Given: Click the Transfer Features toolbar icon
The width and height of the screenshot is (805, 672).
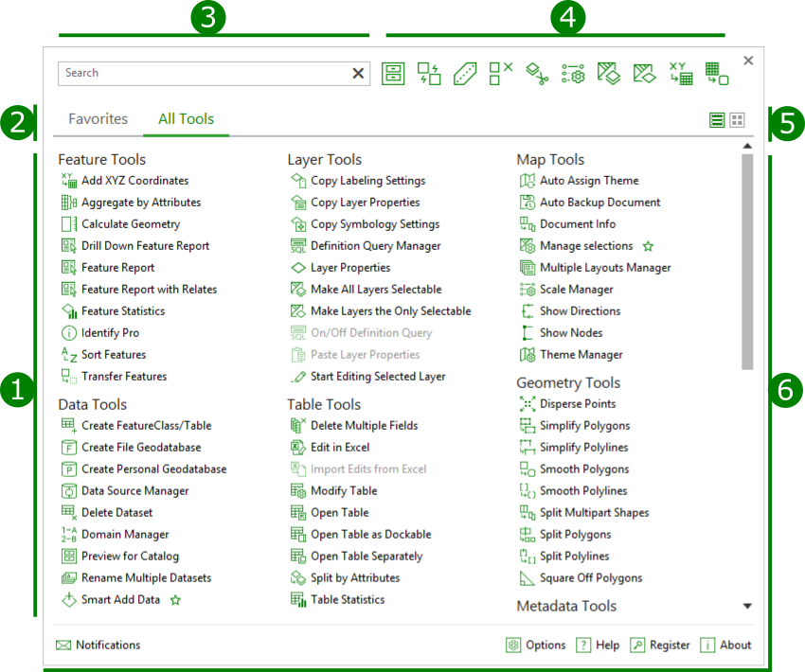Looking at the screenshot, I should click(429, 74).
